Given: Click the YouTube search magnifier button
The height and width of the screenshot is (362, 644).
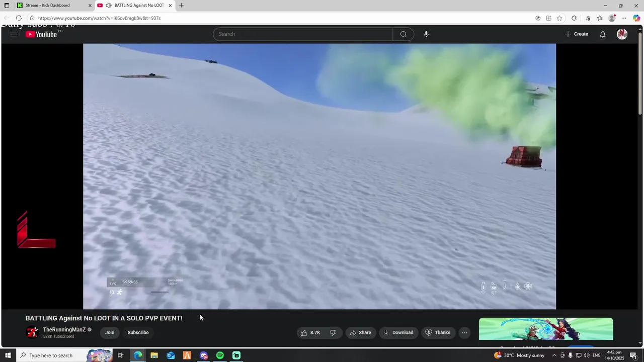Looking at the screenshot, I should [x=404, y=34].
